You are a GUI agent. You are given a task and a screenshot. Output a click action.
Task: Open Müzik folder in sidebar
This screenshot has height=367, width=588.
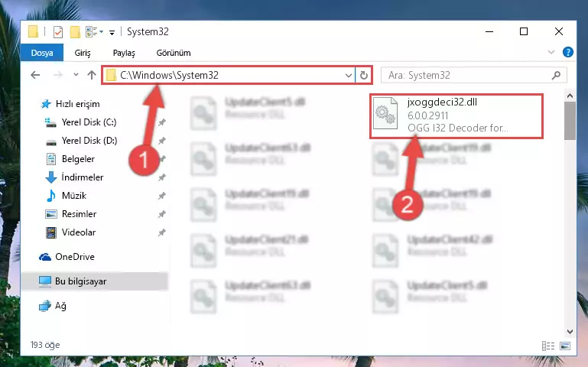[74, 196]
